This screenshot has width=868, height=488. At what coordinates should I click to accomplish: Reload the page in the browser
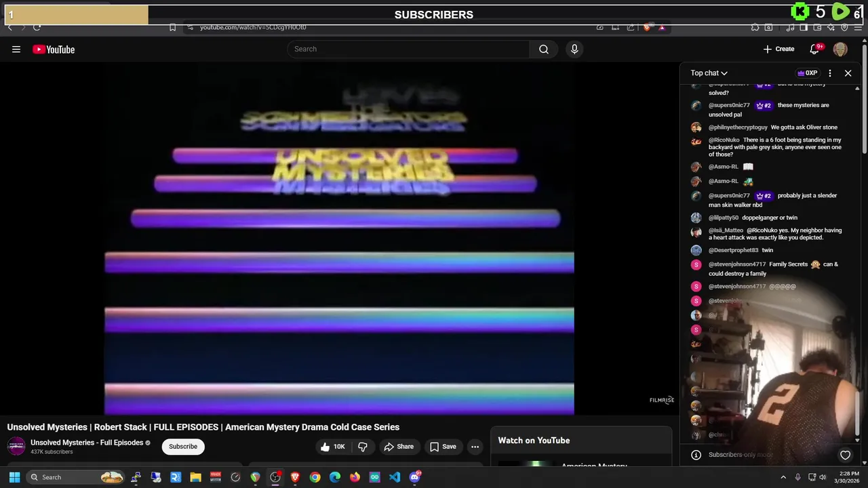tap(37, 27)
